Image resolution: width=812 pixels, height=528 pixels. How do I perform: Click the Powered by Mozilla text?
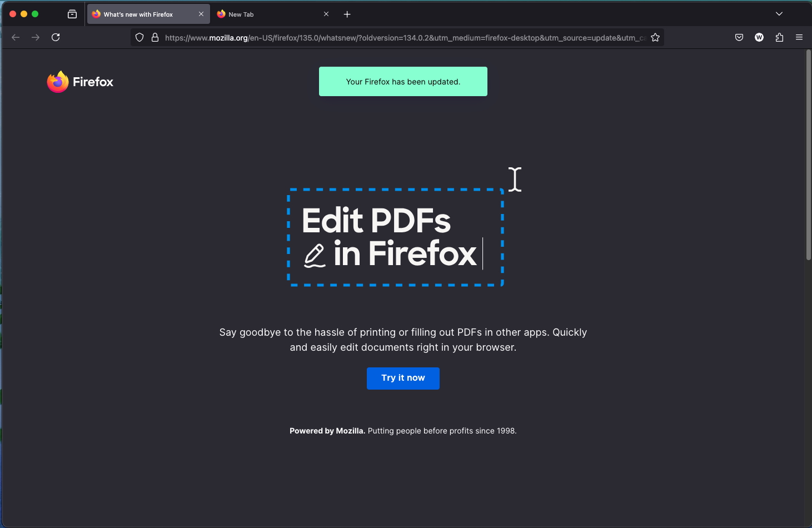click(327, 431)
